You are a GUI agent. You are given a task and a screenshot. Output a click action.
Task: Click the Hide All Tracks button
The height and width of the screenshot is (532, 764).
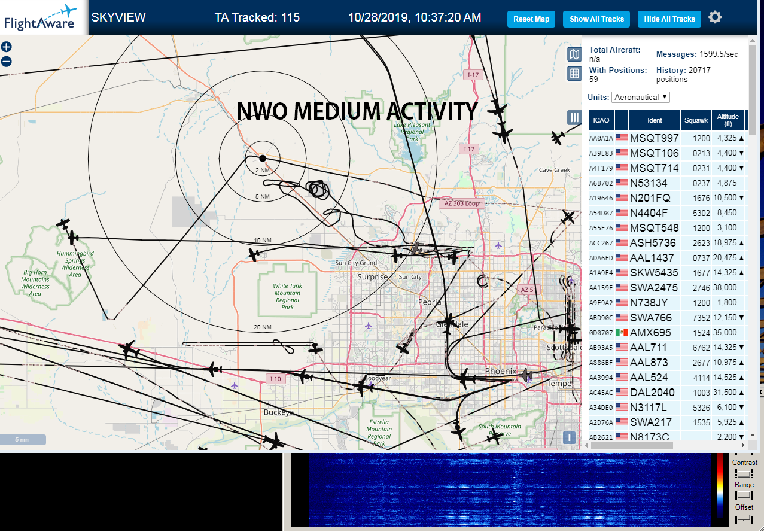tap(669, 19)
